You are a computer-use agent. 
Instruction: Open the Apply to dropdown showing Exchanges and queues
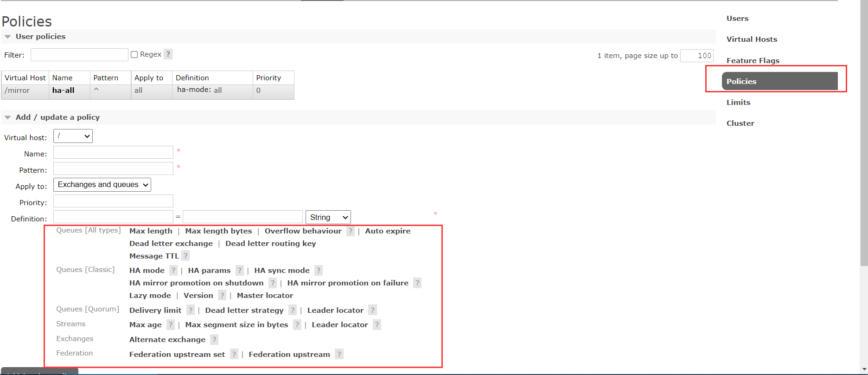(102, 185)
